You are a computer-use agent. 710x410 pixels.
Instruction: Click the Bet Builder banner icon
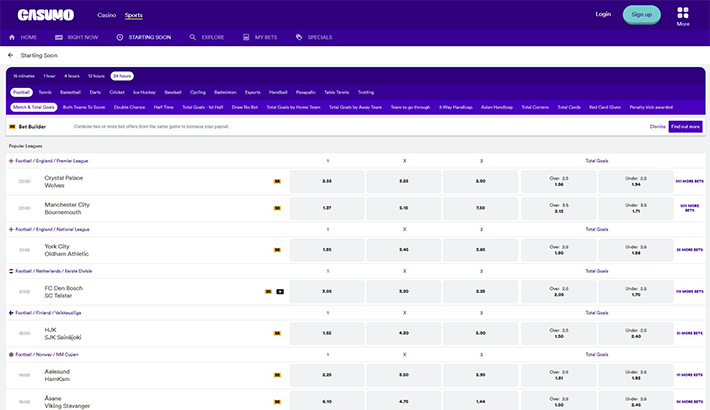12,127
